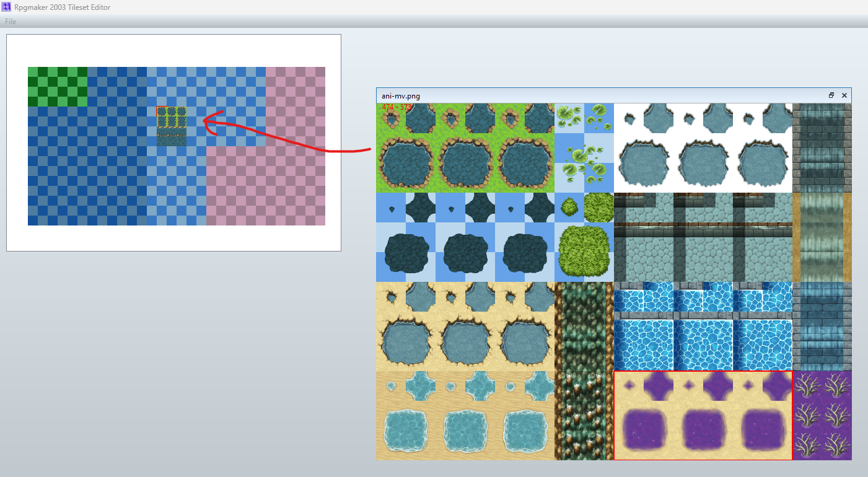Viewport: 868px width, 477px height.
Task: Select the blue stone brick waterfall tile
Action: point(822,326)
